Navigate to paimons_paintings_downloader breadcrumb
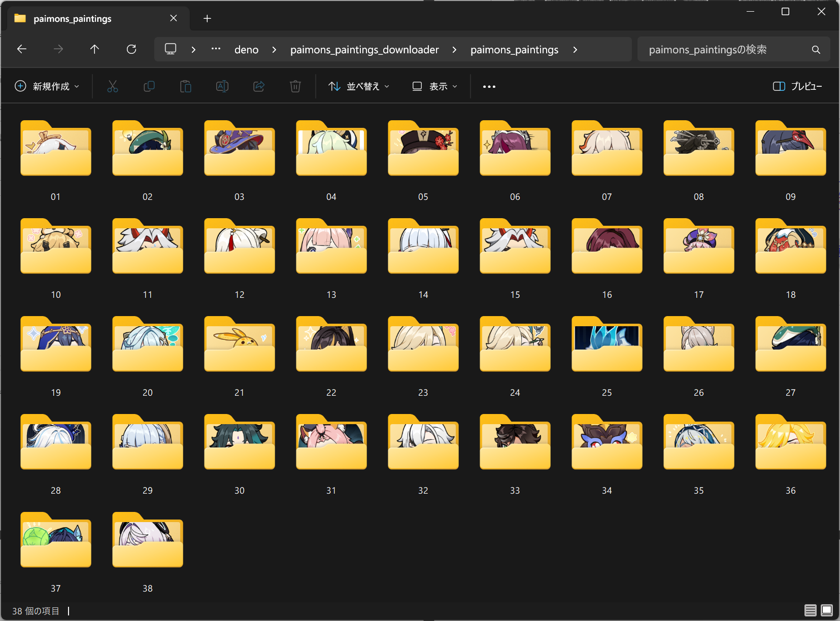The height and width of the screenshot is (621, 840). 364,50
